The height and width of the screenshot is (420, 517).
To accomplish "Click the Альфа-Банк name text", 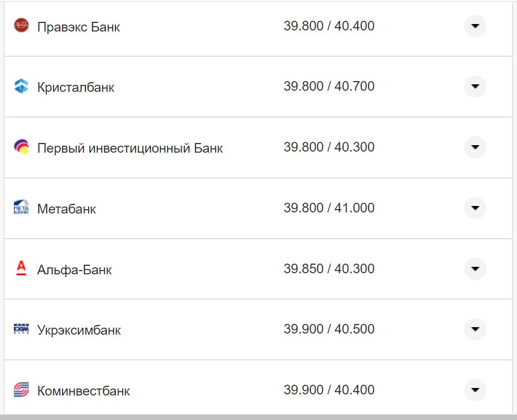I will 75,270.
